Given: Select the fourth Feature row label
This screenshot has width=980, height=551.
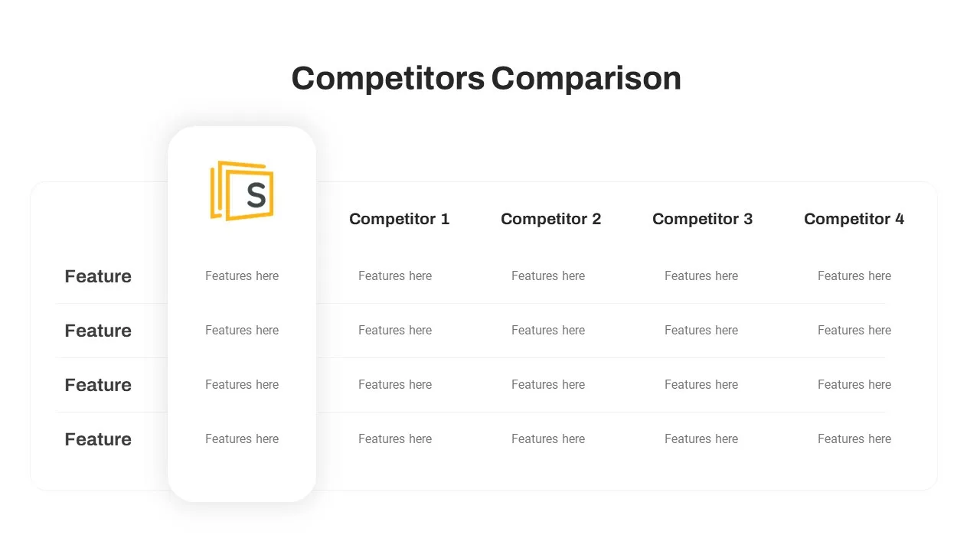Looking at the screenshot, I should point(98,439).
